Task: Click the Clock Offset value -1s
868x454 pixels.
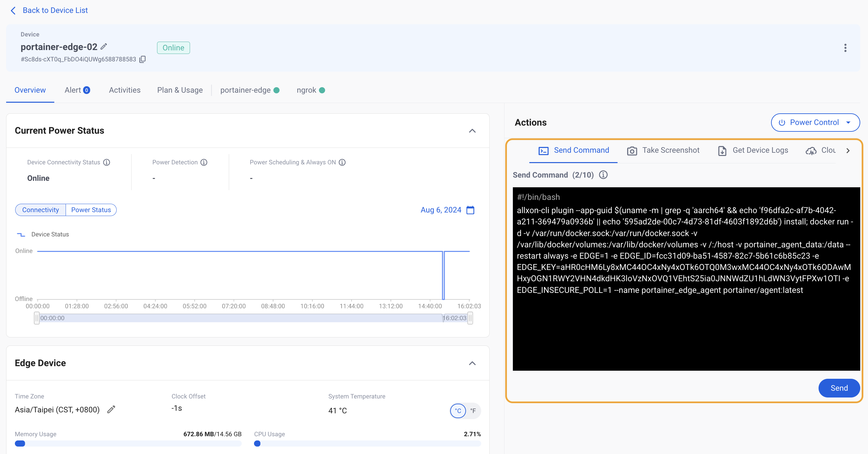Action: click(176, 408)
